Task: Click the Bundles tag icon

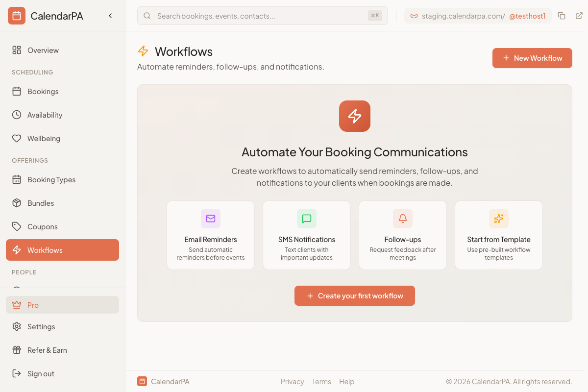Action: pos(16,203)
